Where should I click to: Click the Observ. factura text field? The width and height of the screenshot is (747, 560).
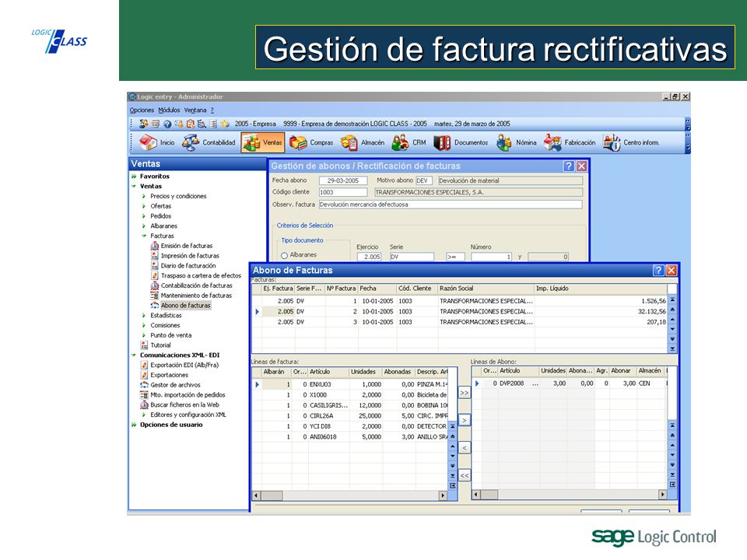click(451, 205)
